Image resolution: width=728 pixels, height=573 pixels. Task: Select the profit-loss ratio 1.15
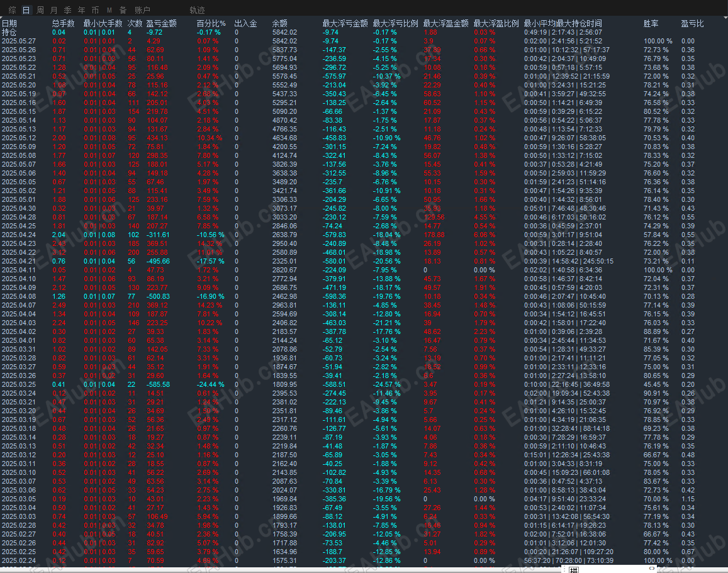(688, 499)
